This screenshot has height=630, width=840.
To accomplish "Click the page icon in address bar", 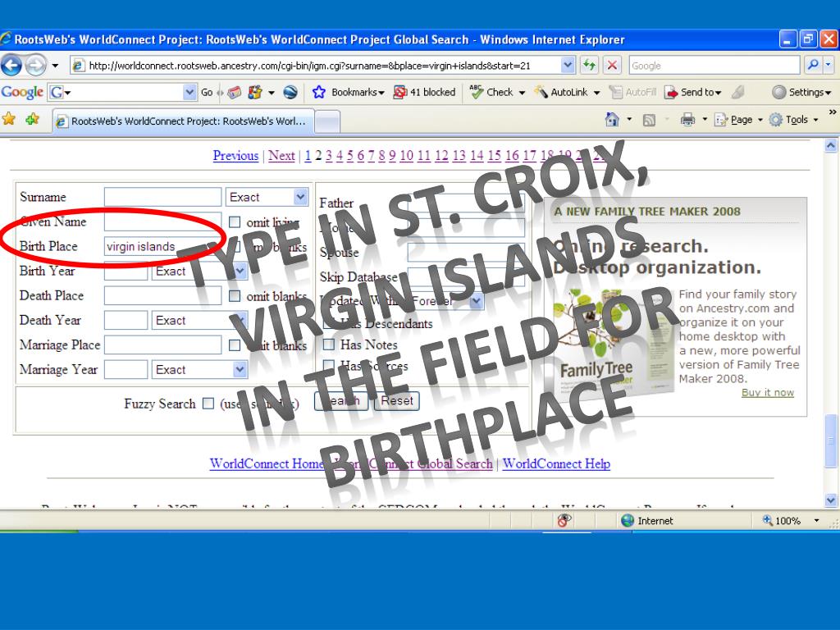I will pyautogui.click(x=78, y=66).
